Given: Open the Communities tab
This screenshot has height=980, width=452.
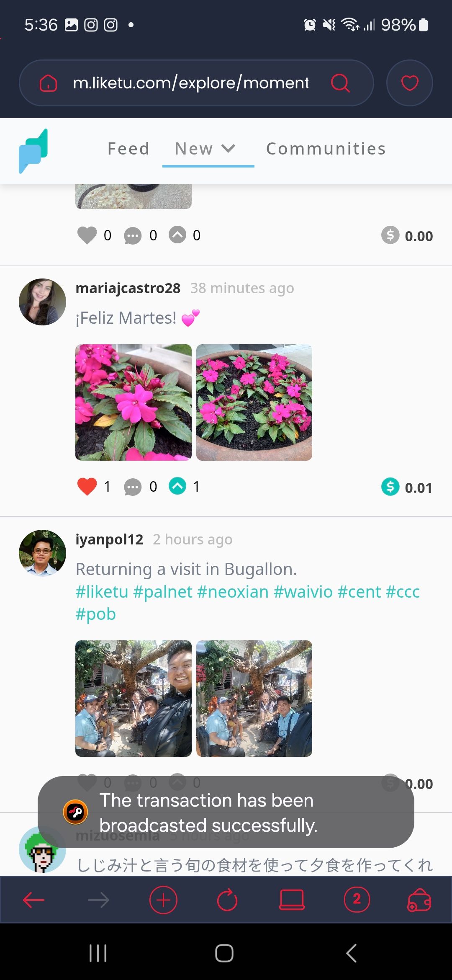Looking at the screenshot, I should (x=326, y=149).
